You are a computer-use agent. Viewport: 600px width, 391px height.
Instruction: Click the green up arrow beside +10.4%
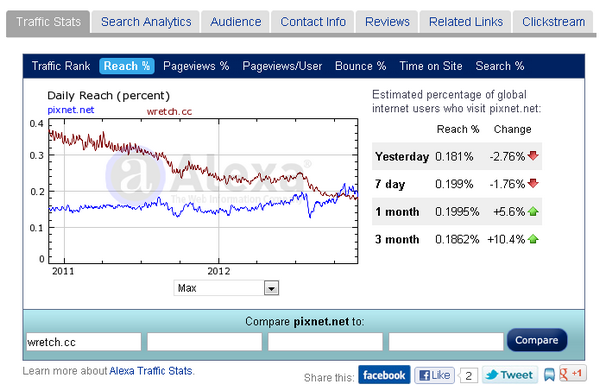[533, 239]
